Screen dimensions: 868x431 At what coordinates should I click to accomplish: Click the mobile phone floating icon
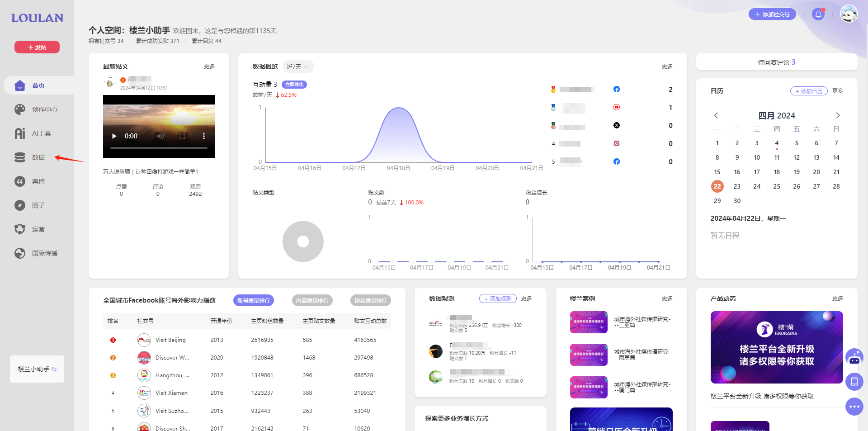coord(854,382)
